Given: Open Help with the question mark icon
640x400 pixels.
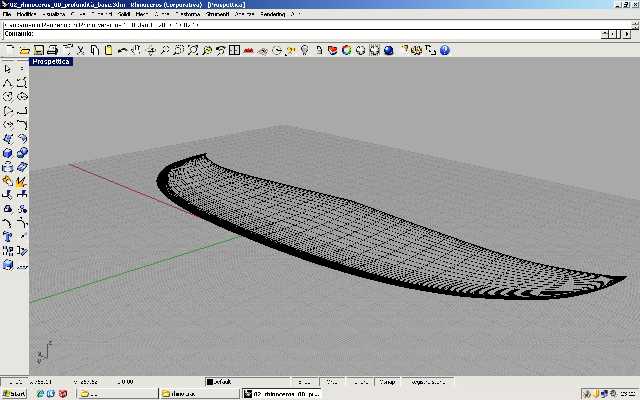Looking at the screenshot, I should coord(444,49).
